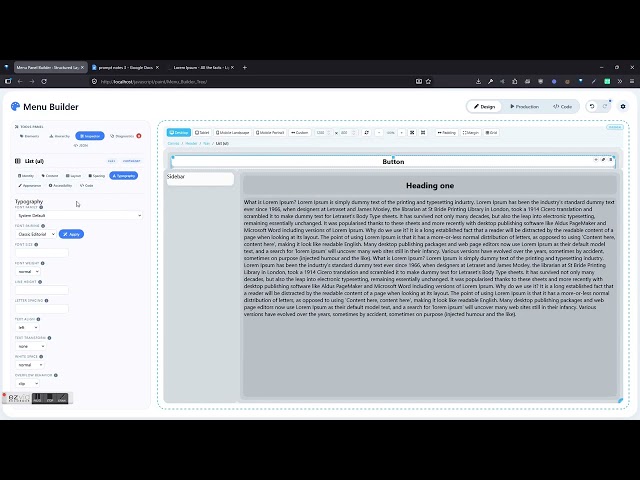Bookmark page with star icon

tap(428, 81)
